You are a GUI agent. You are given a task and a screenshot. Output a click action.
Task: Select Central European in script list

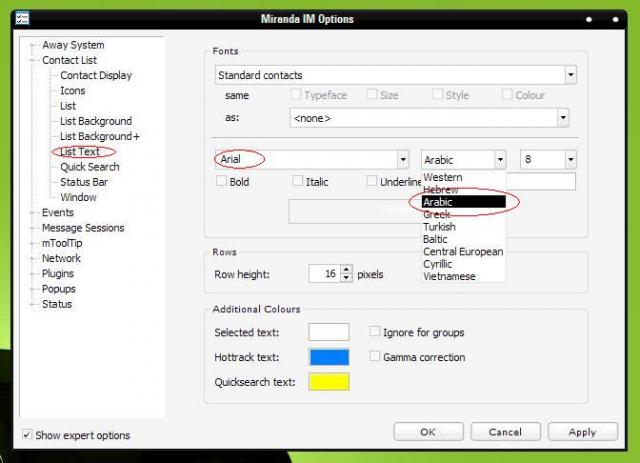463,252
